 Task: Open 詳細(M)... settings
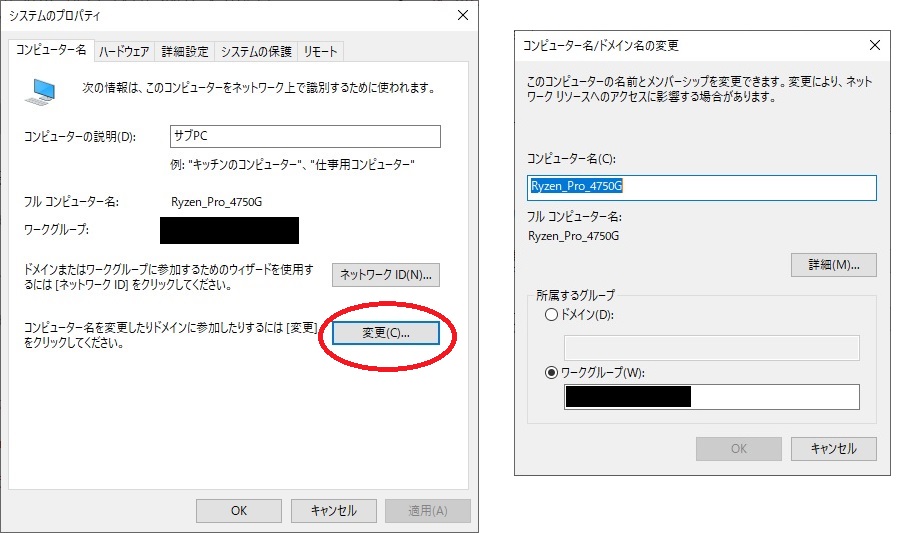pyautogui.click(x=834, y=265)
